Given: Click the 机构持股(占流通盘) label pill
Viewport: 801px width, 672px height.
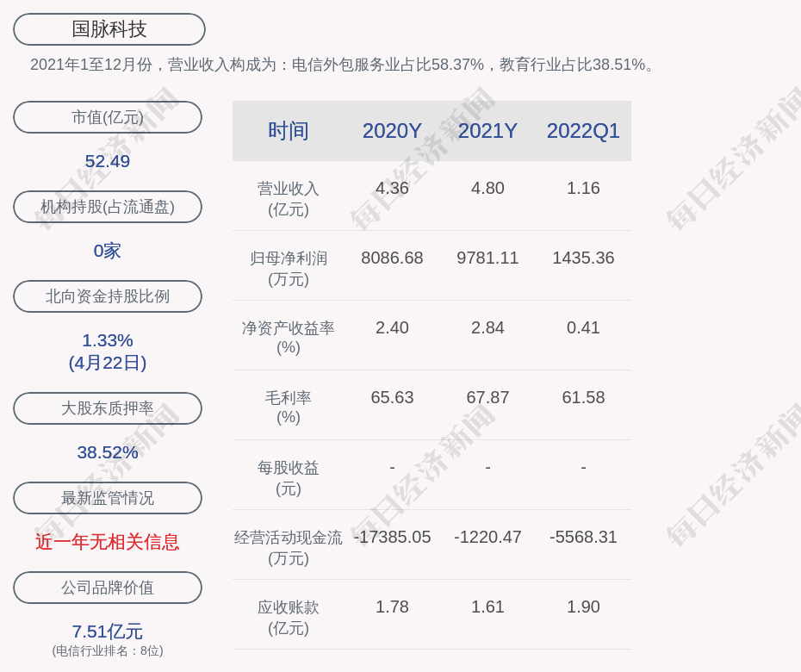Looking at the screenshot, I should point(108,207).
